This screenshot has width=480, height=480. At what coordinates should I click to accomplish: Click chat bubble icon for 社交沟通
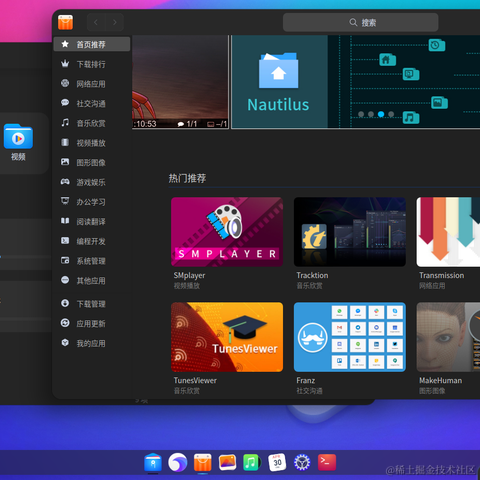pyautogui.click(x=65, y=103)
